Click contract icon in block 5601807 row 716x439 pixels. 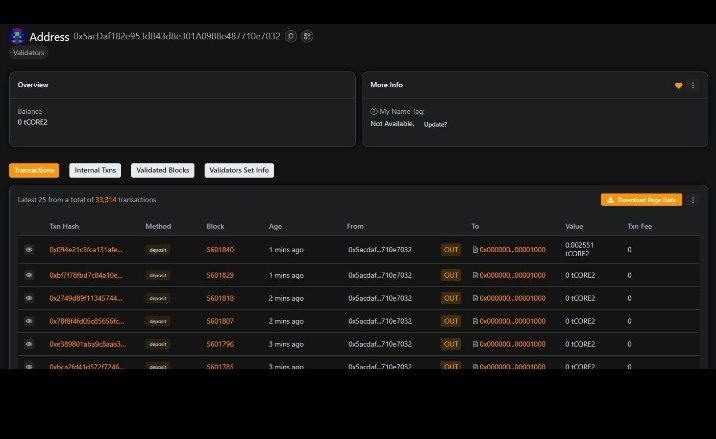point(475,321)
